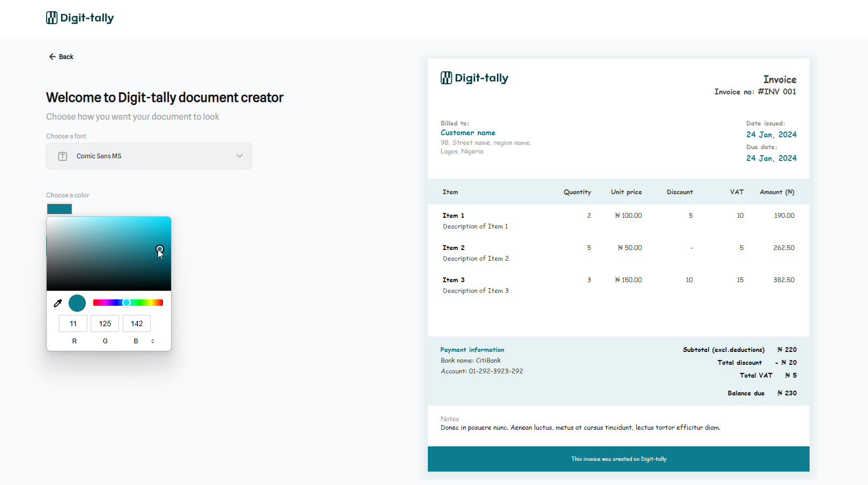
Task: Click the round current color preview
Action: (x=77, y=303)
